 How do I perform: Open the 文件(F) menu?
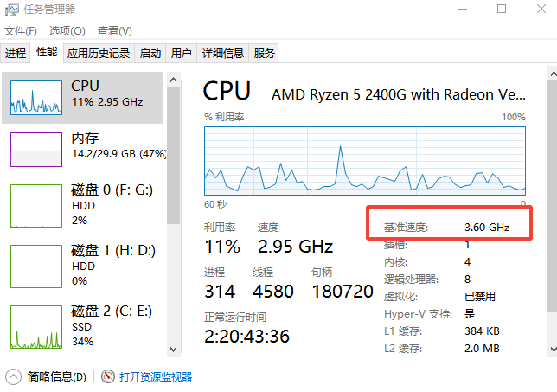[x=20, y=31]
